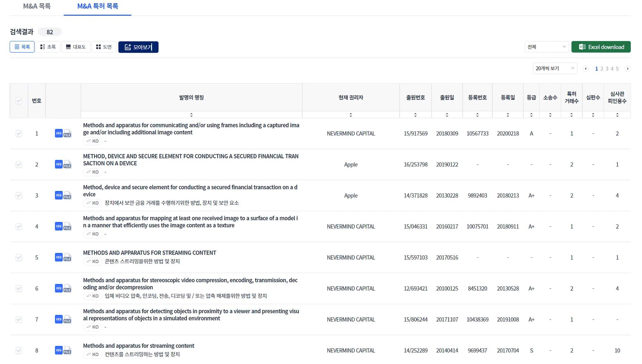This screenshot has height=364, width=642.
Task: Open the FILE icon in row 6
Action: click(x=67, y=289)
